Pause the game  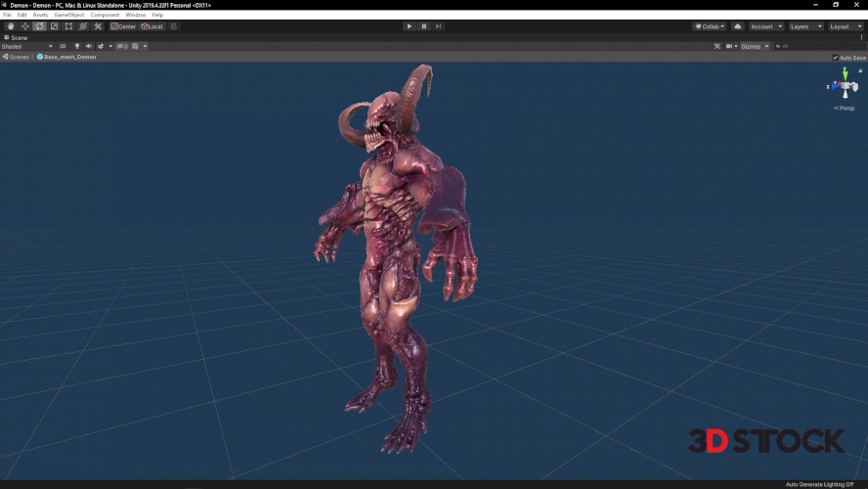[x=424, y=26]
